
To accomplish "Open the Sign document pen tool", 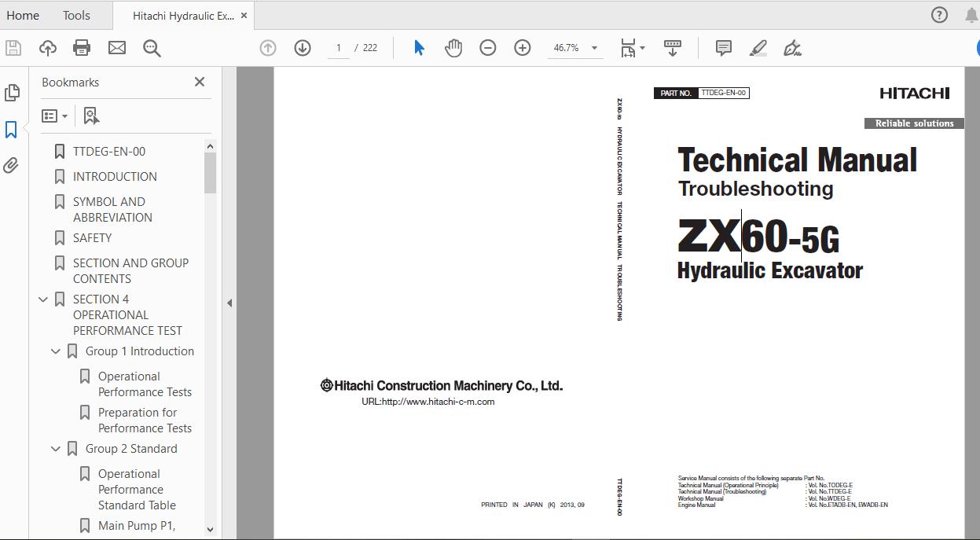I will tap(792, 48).
